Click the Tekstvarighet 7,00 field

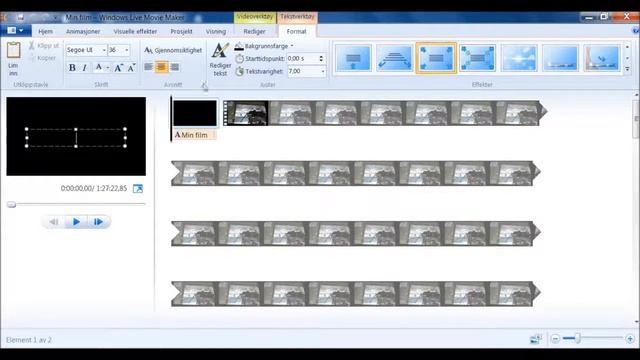303,71
